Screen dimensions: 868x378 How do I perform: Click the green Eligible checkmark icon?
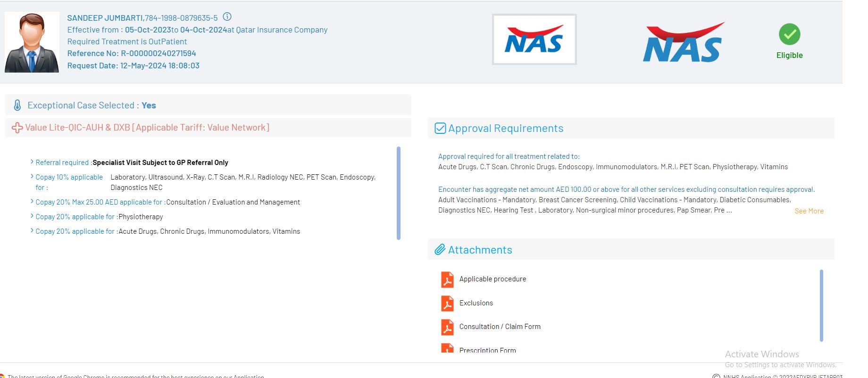pyautogui.click(x=789, y=34)
